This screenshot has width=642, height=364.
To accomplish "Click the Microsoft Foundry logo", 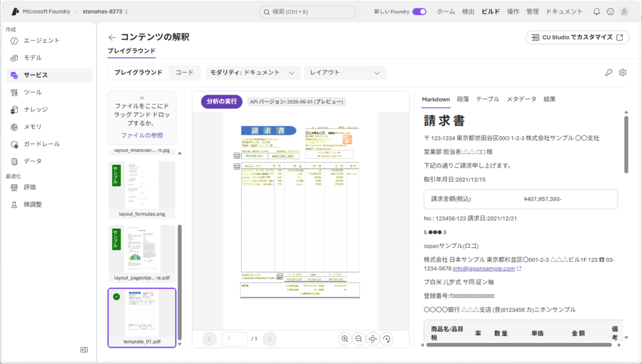I will tap(15, 11).
